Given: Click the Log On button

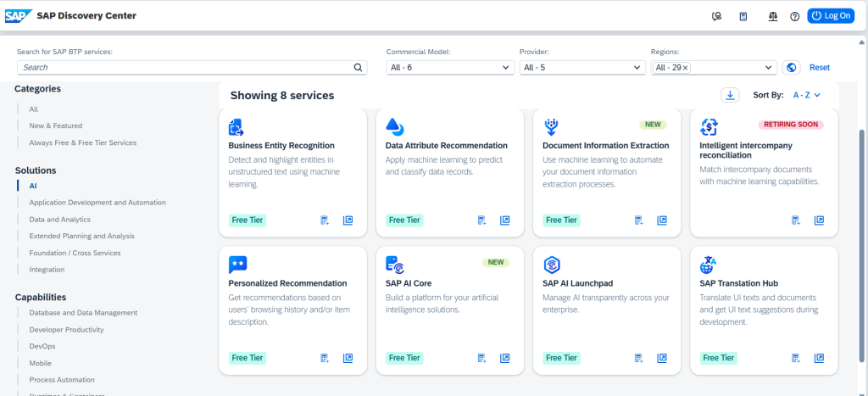Looking at the screenshot, I should (831, 16).
